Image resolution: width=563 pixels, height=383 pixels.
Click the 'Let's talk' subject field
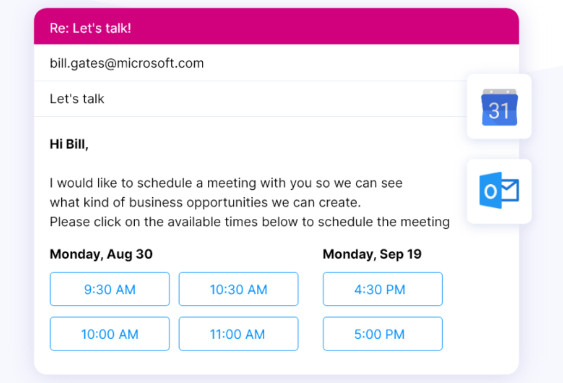250,99
